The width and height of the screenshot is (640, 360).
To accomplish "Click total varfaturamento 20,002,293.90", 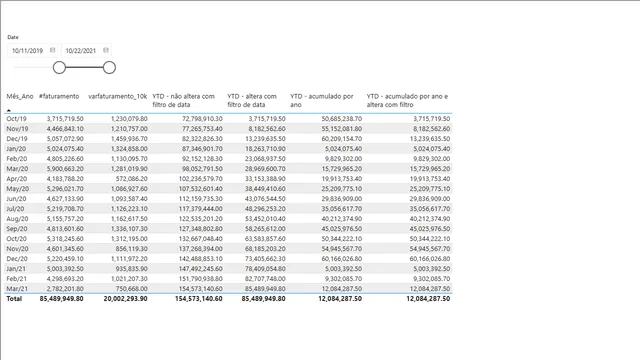I will point(125,299).
